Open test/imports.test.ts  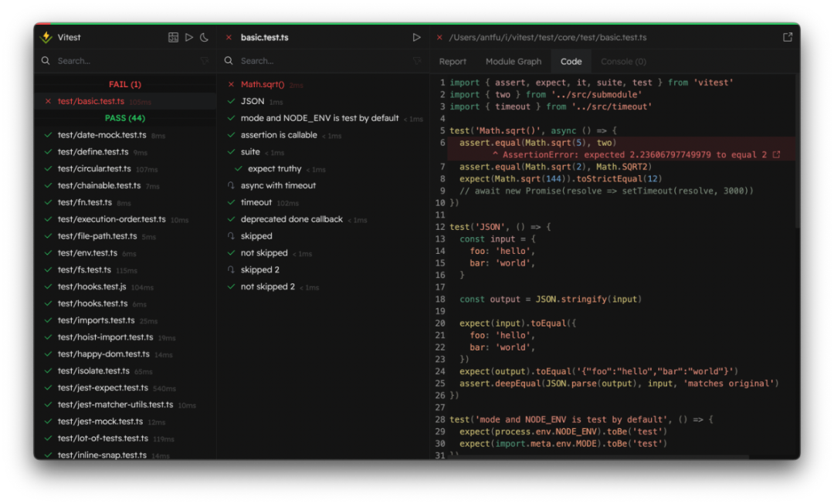(x=125, y=320)
